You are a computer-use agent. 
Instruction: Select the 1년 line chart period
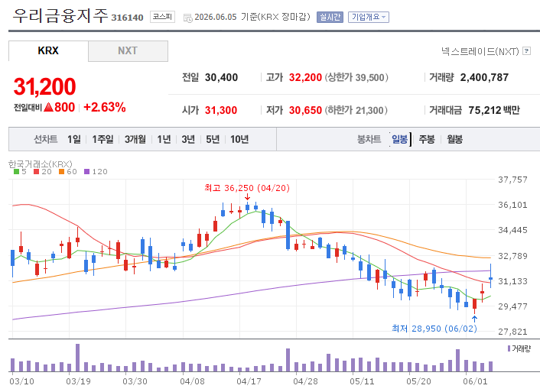[x=164, y=139]
